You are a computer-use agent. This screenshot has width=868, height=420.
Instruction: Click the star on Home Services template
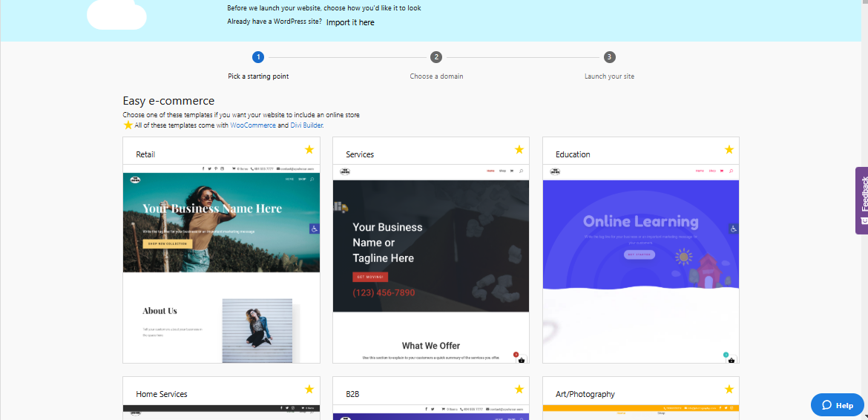tap(309, 390)
